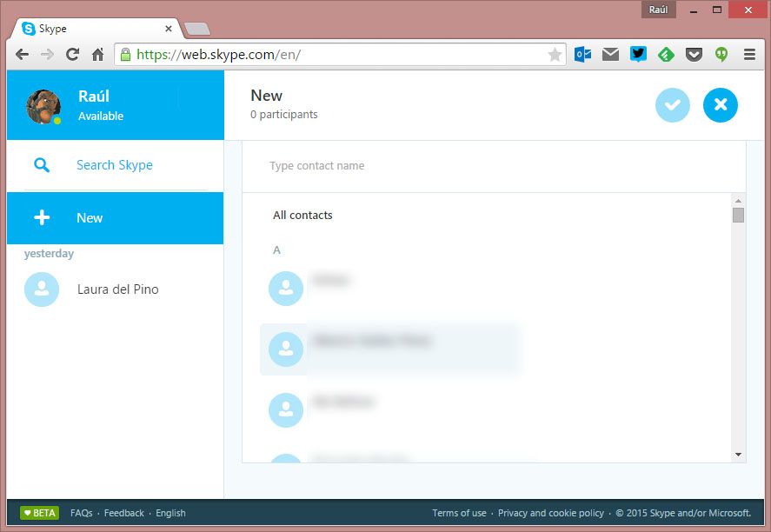Bookmark the page with star icon
The height and width of the screenshot is (532, 771).
(555, 55)
